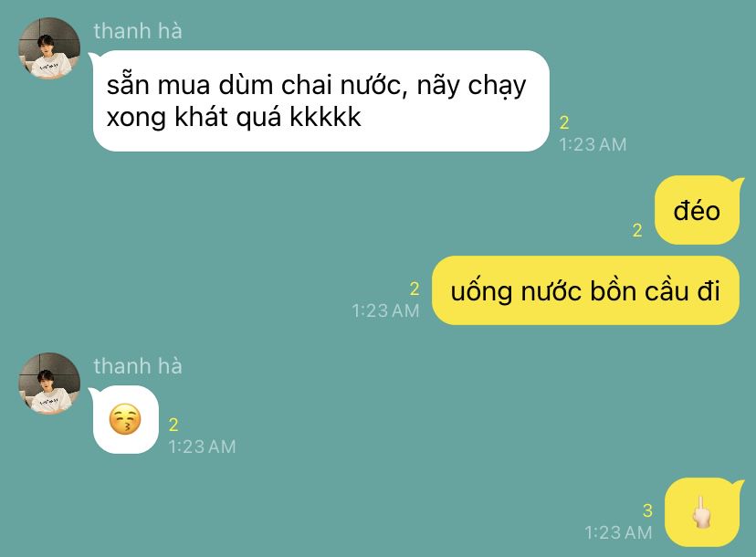This screenshot has height=557, width=756.
Task: Tap the kissing face emoji message
Action: click(x=125, y=419)
